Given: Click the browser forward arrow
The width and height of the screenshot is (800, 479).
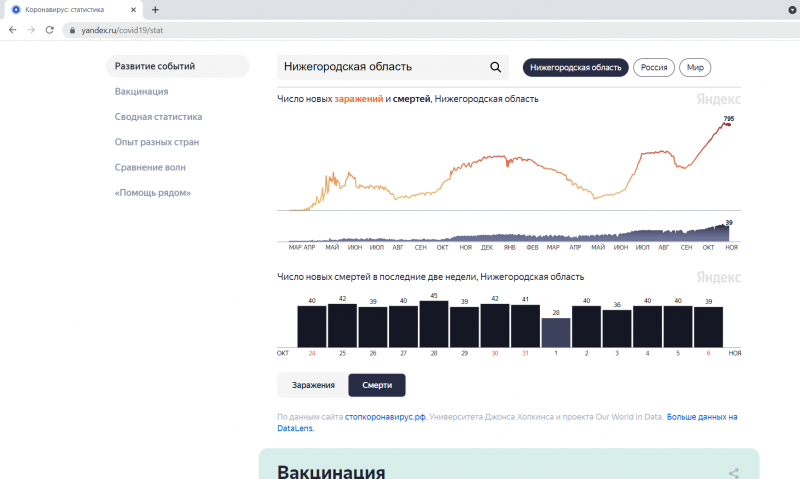Looking at the screenshot, I should pos(31,30).
